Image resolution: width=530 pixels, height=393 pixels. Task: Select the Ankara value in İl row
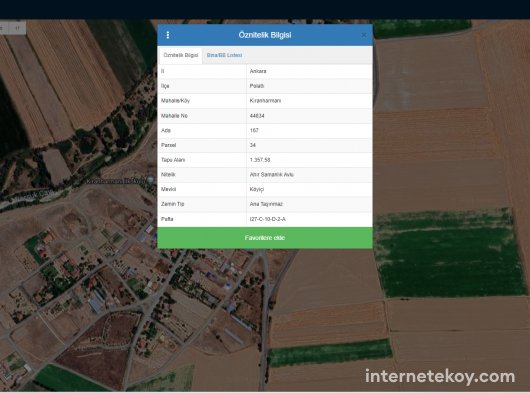tap(258, 71)
